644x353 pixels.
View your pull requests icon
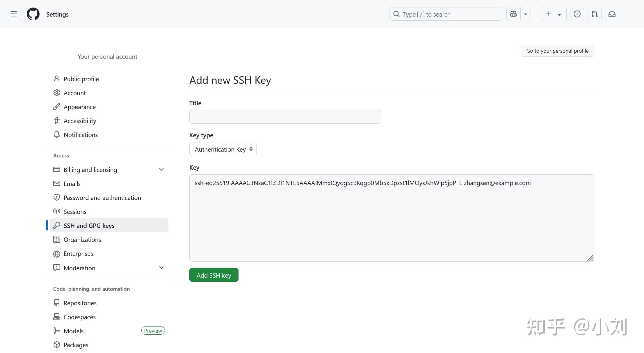594,14
